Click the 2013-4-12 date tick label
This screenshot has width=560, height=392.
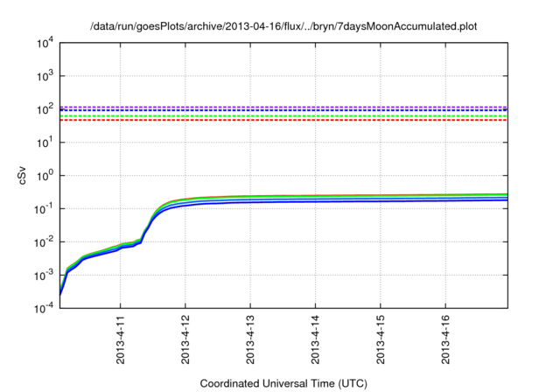[185, 339]
